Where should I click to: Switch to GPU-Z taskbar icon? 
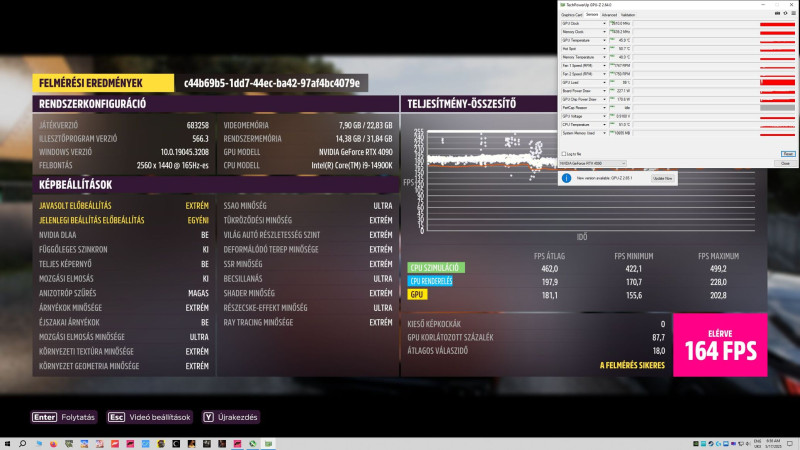click(268, 444)
